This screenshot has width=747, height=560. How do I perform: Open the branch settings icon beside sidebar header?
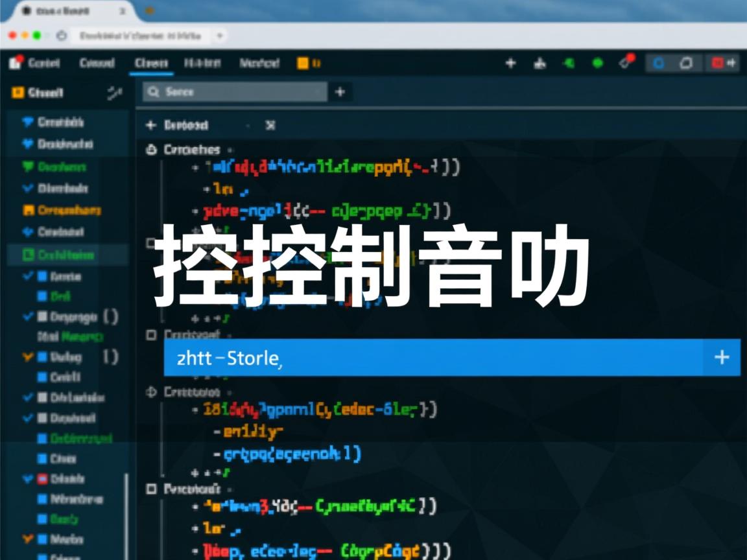point(115,93)
